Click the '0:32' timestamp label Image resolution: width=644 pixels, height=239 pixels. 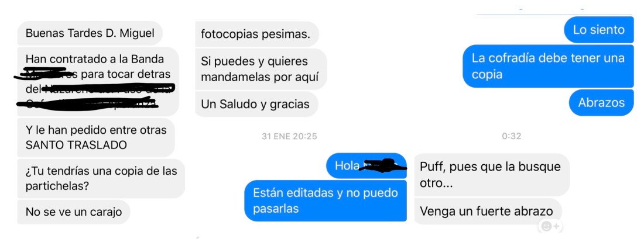pyautogui.click(x=511, y=136)
